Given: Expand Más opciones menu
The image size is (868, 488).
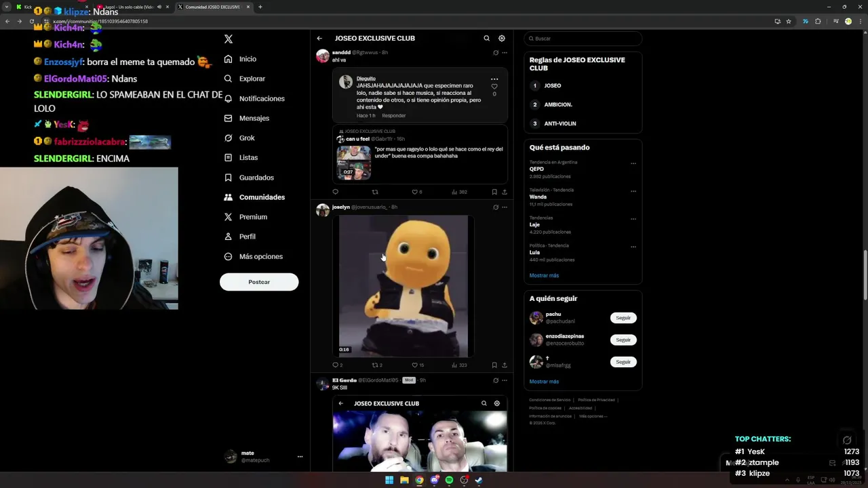Looking at the screenshot, I should (254, 256).
